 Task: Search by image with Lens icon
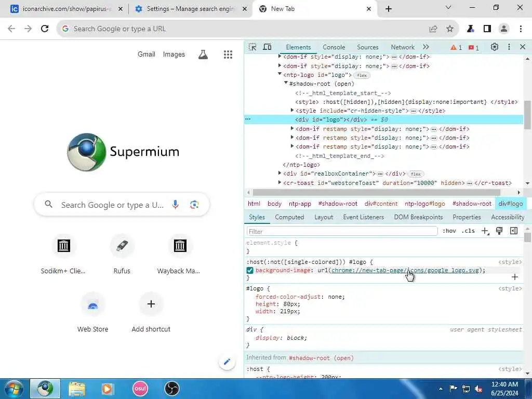click(194, 205)
